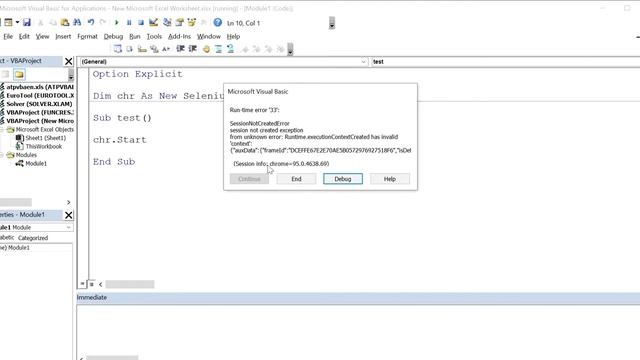This screenshot has height=360, width=640.
Task: Open the View menu
Action: (42, 36)
